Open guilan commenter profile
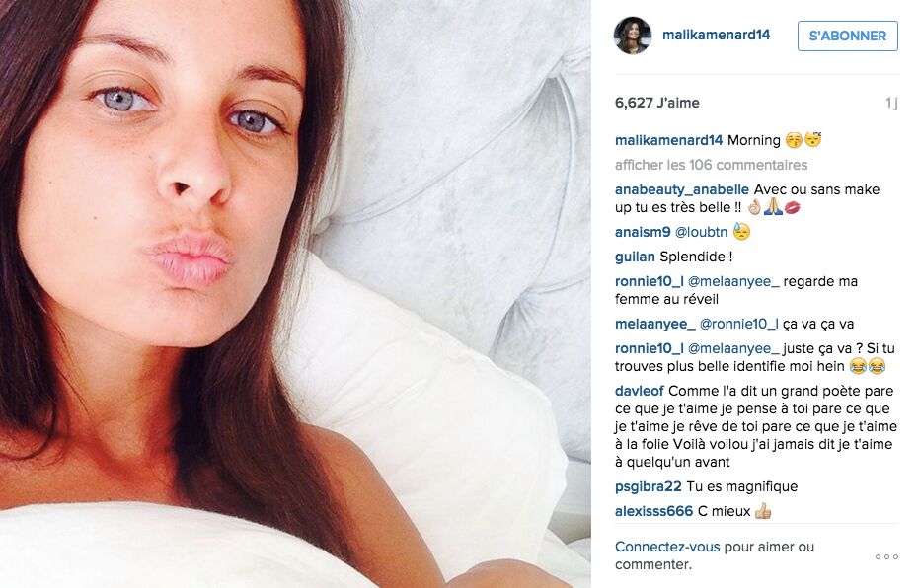Screen dimensions: 918x588 635,257
